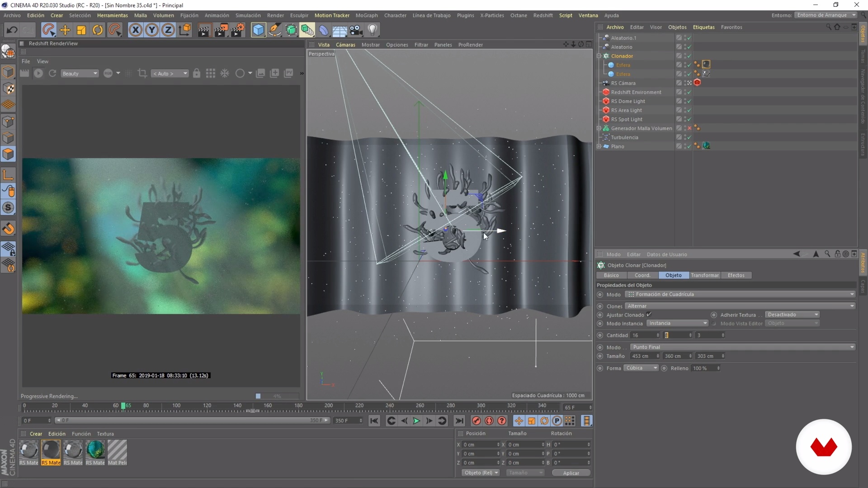Click the Tamaño animation radio dot

click(600, 356)
